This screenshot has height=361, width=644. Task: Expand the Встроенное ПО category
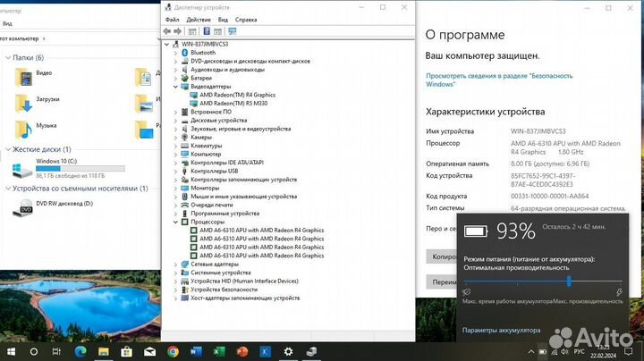(x=176, y=112)
